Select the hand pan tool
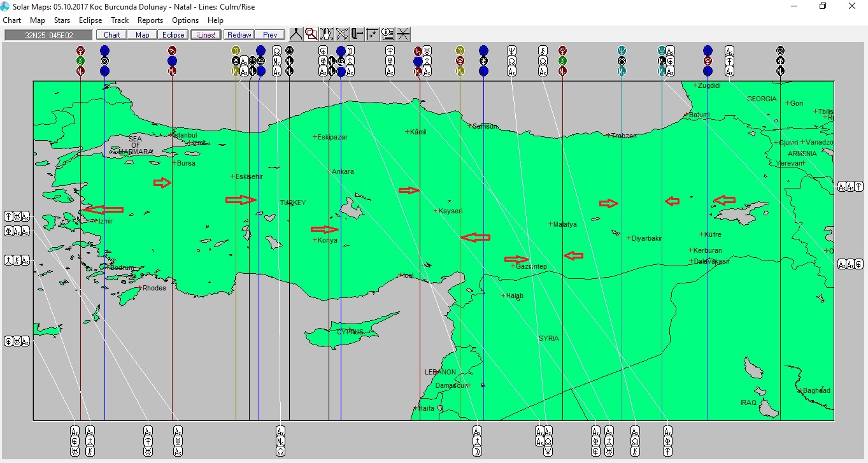This screenshot has width=868, height=463. pos(327,34)
